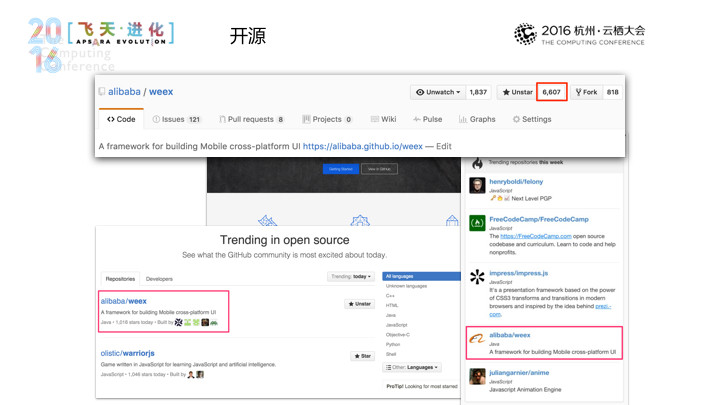Click the Unstar button in repo header
This screenshot has height=405, width=720.
tap(517, 92)
